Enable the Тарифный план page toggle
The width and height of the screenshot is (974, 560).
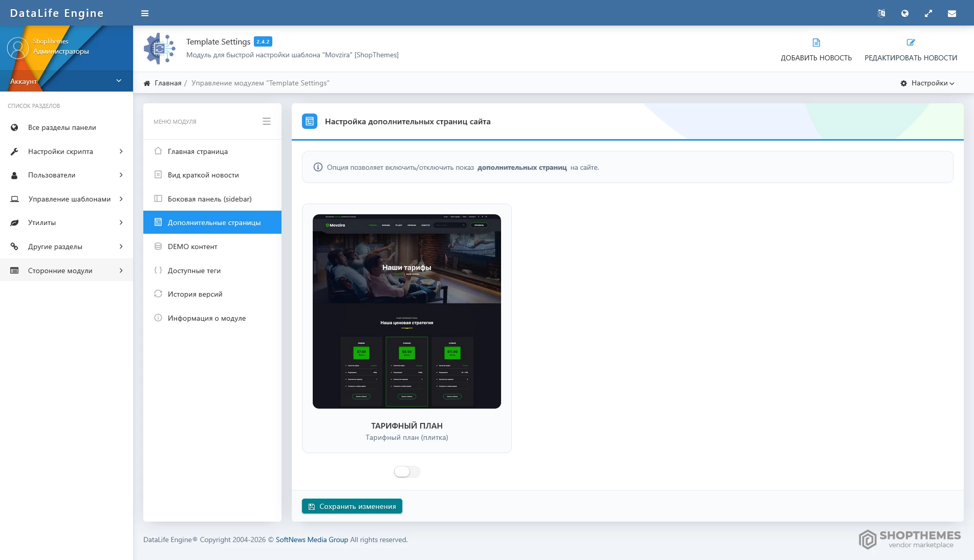(x=406, y=472)
